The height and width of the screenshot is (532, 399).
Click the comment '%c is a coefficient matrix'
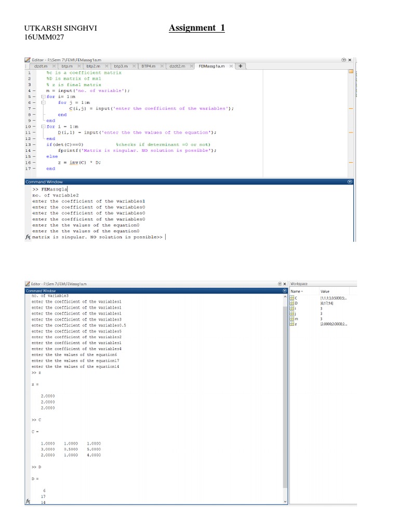pyautogui.click(x=84, y=73)
